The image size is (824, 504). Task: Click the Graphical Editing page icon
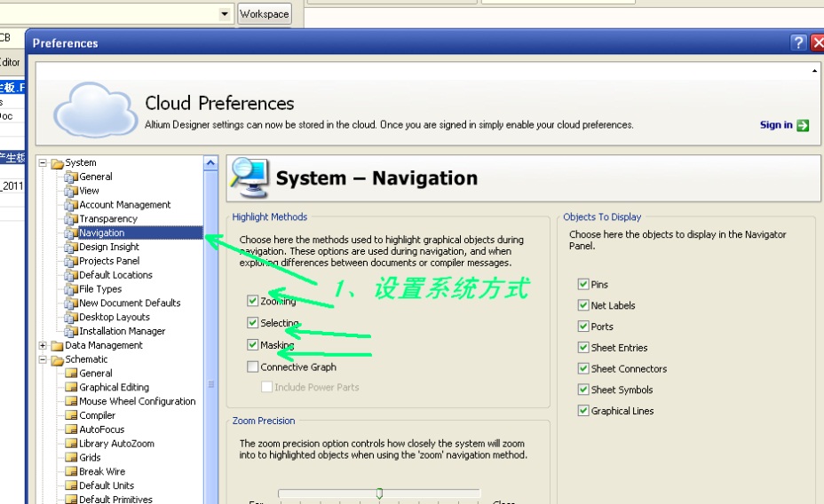[71, 388]
